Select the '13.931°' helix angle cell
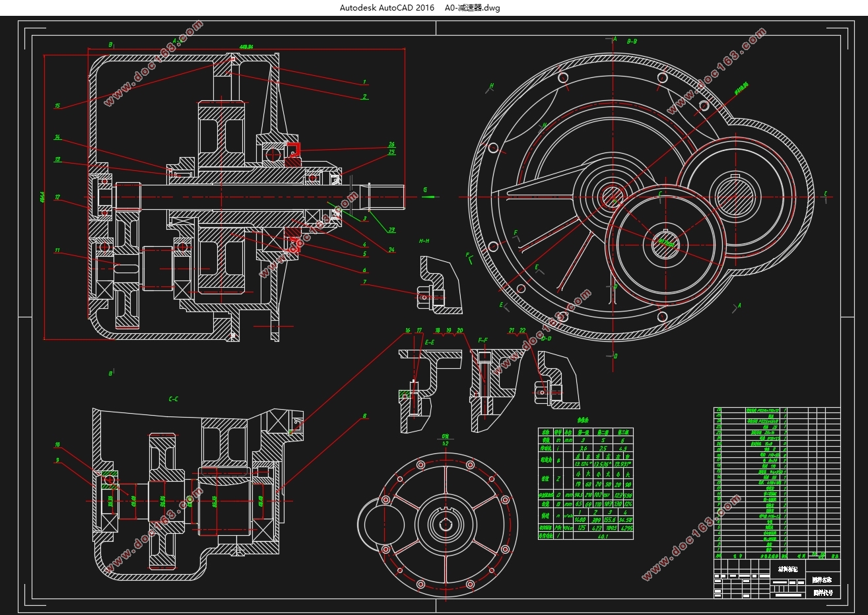Image resolution: width=868 pixels, height=615 pixels. coord(623,464)
